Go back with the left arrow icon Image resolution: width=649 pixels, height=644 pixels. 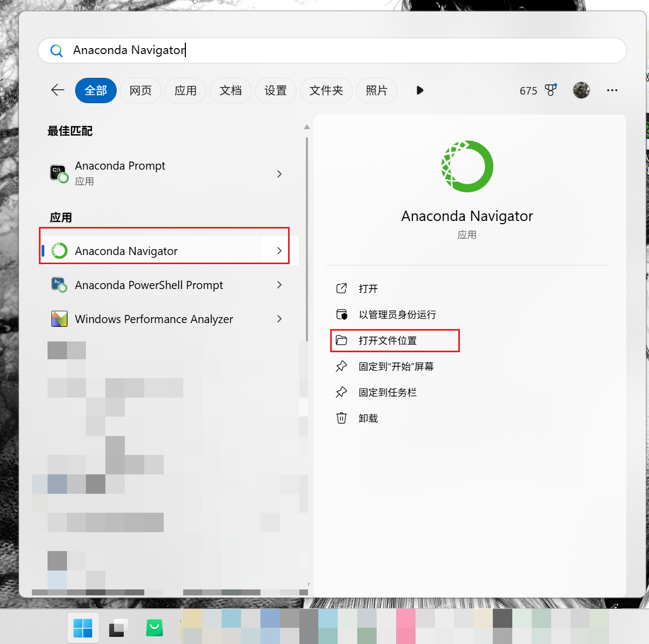(x=58, y=90)
